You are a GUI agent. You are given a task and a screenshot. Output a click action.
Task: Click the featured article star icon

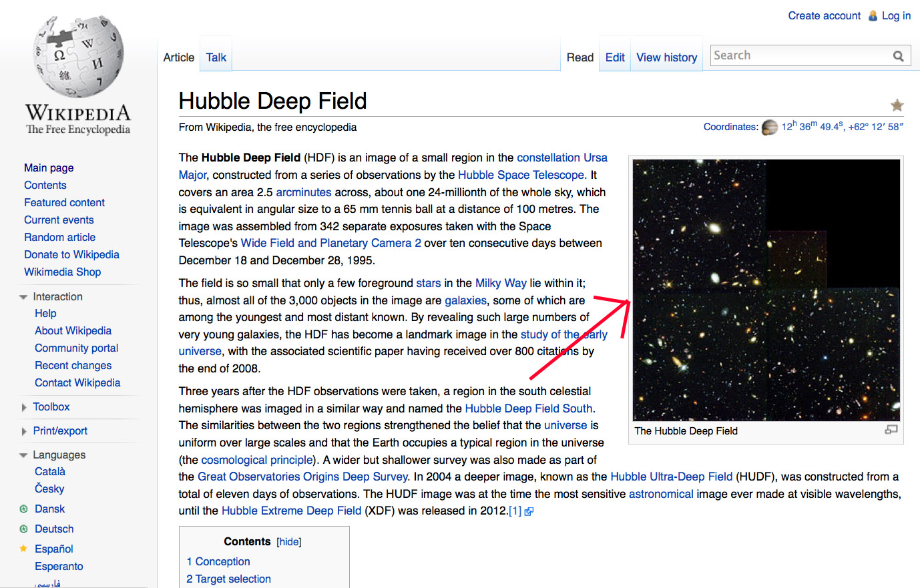pos(897,105)
